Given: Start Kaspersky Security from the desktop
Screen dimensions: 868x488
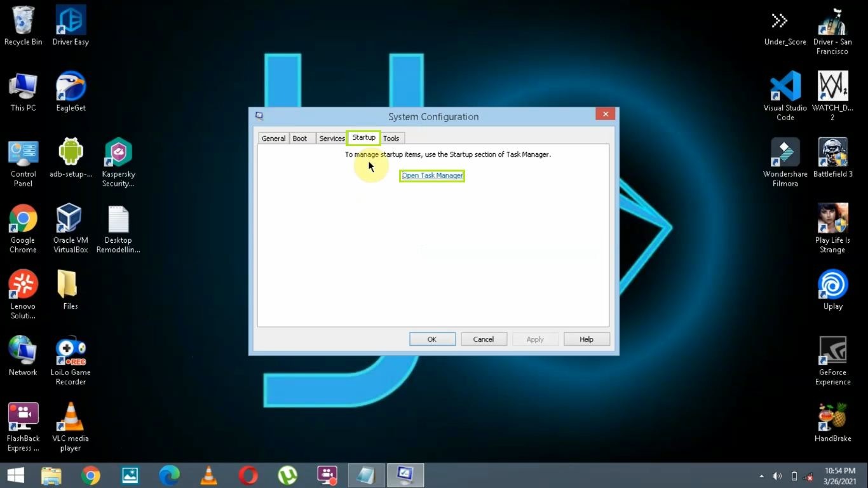Looking at the screenshot, I should (118, 152).
